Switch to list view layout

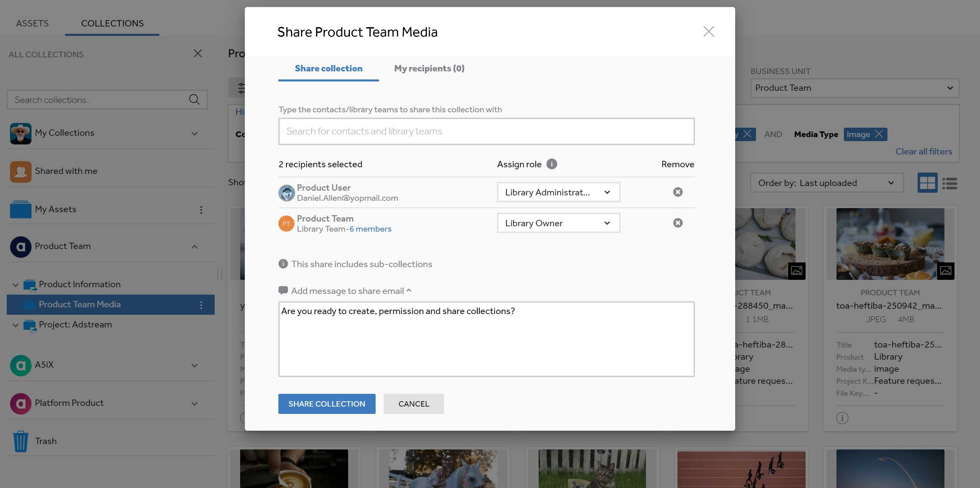pyautogui.click(x=949, y=183)
